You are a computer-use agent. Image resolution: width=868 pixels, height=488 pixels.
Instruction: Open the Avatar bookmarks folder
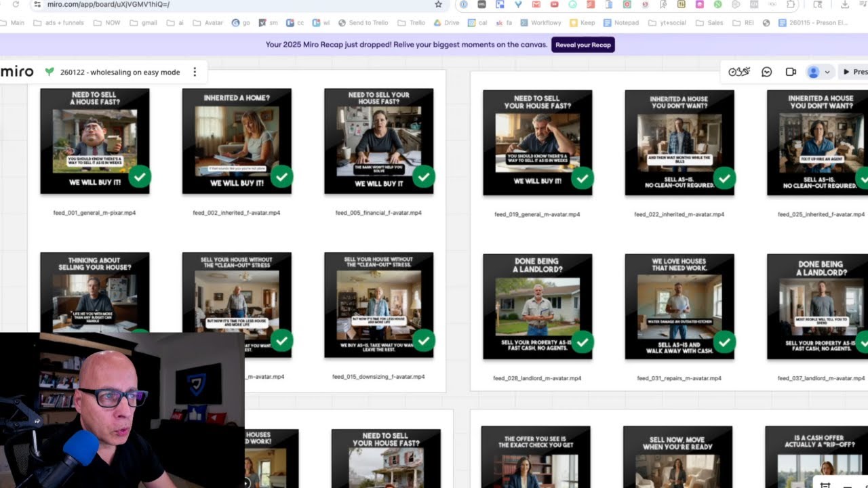coord(208,22)
